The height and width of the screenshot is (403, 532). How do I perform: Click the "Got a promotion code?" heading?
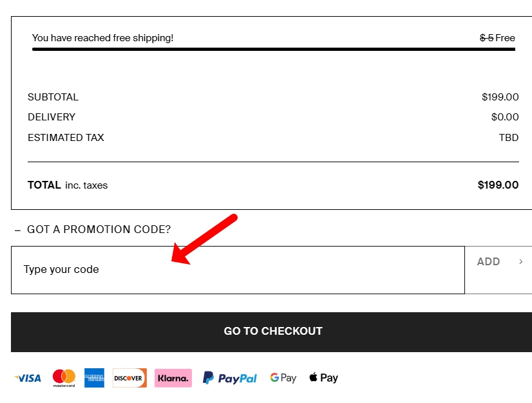coord(99,230)
